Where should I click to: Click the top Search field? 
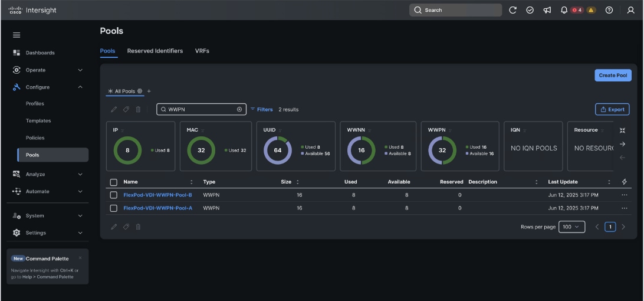click(x=455, y=10)
